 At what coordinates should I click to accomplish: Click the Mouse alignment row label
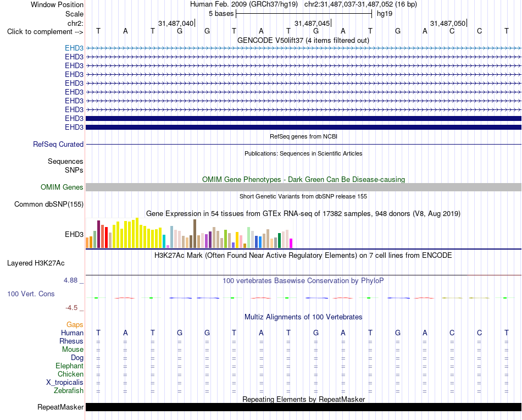[73, 350]
